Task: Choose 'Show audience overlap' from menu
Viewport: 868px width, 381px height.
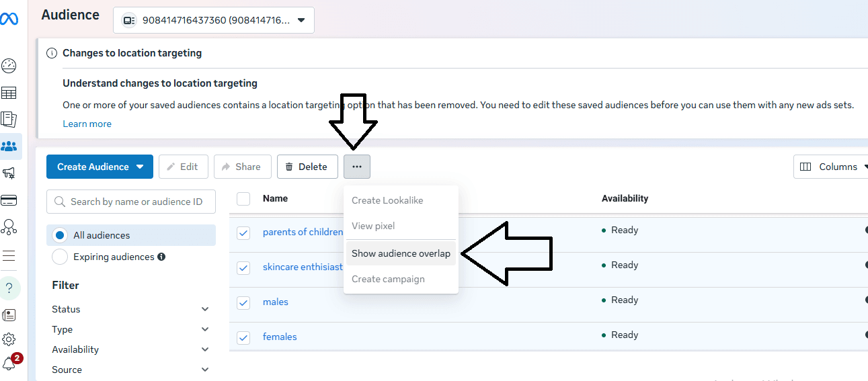Action: click(401, 254)
